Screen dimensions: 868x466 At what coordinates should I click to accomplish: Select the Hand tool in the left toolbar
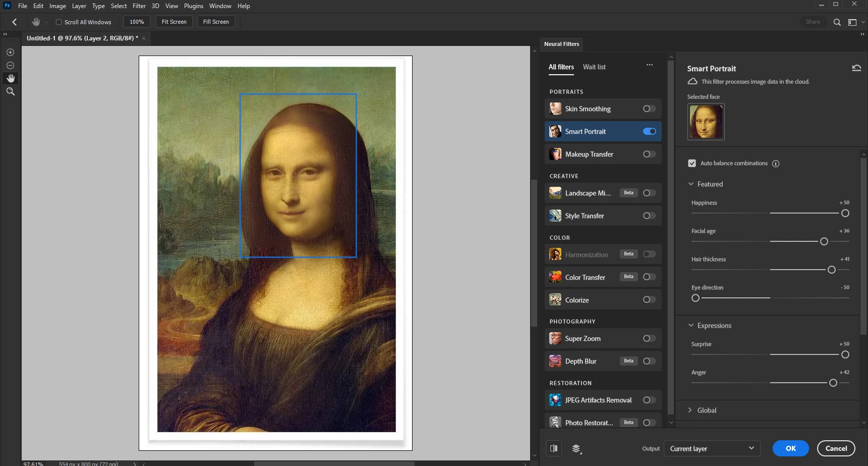pos(10,78)
